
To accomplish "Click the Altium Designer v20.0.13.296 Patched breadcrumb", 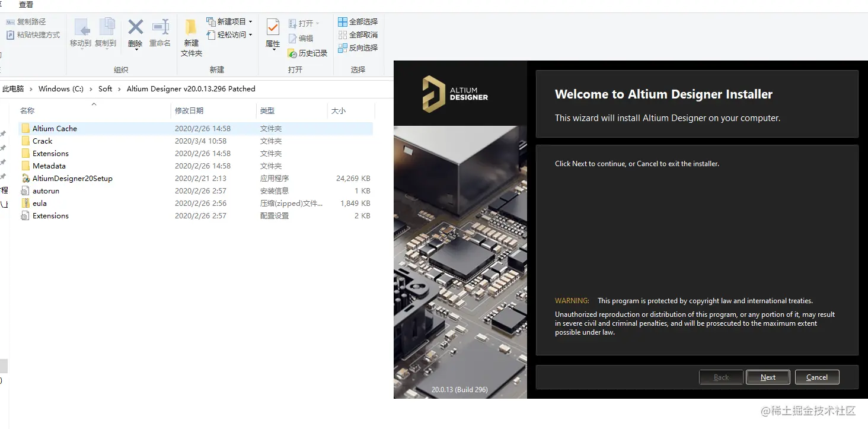I will pyautogui.click(x=191, y=89).
